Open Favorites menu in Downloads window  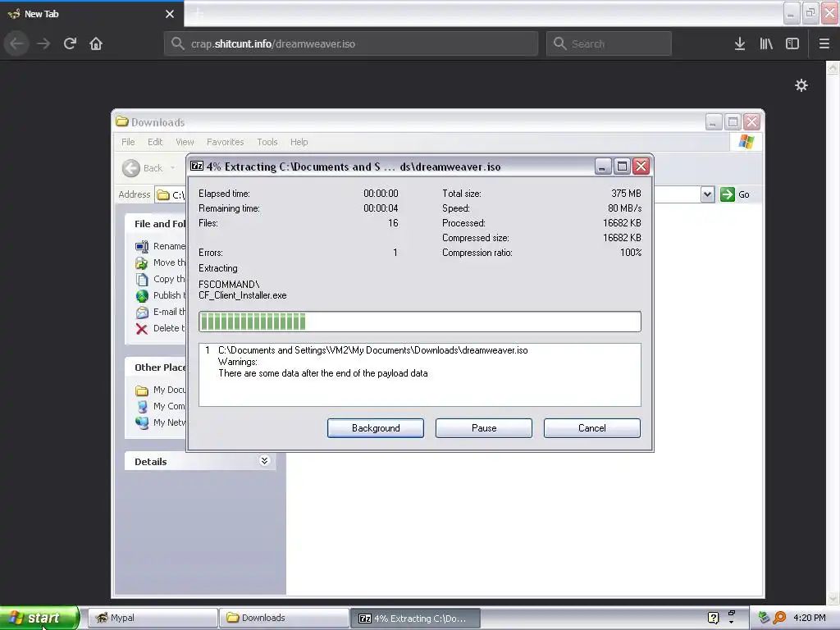click(x=225, y=142)
